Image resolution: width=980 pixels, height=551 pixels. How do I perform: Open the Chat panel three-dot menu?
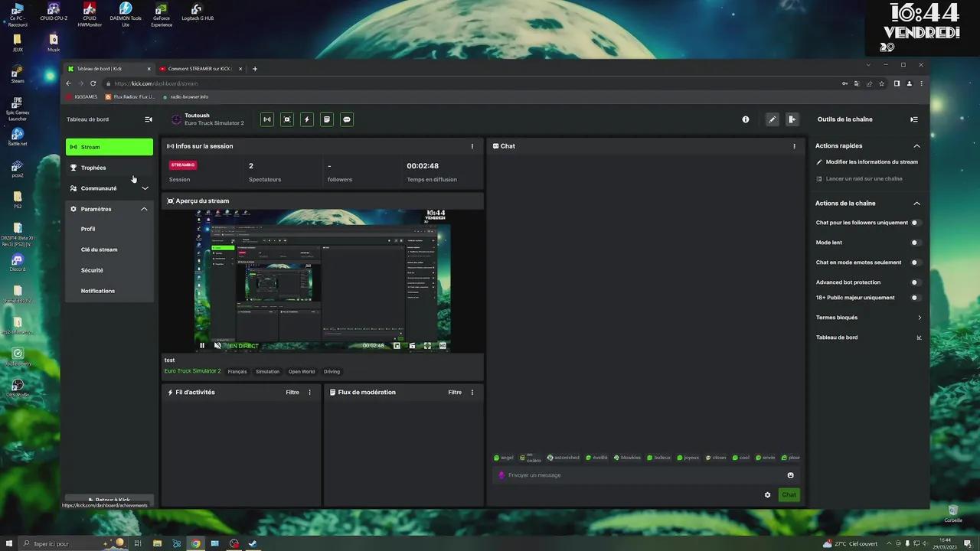794,146
